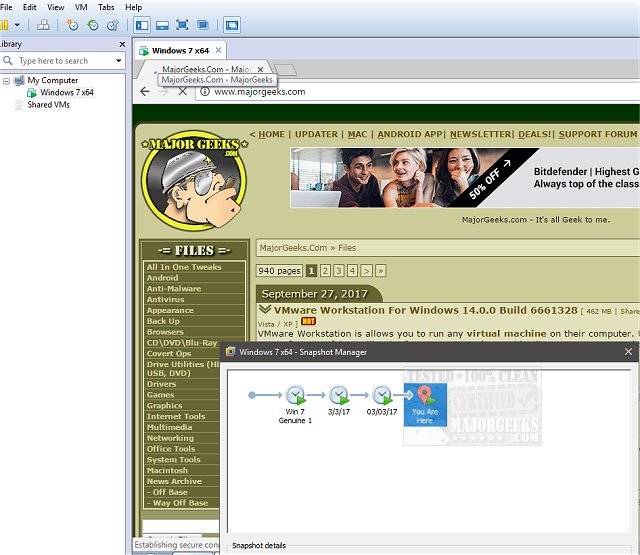Close the Library panel
Viewport: 640px width, 555px height.
[x=122, y=44]
